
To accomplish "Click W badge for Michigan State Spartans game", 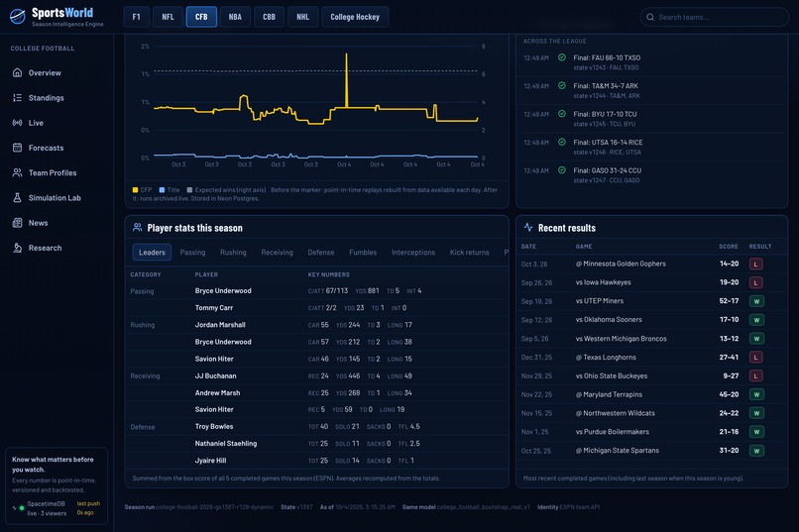I will point(756,451).
